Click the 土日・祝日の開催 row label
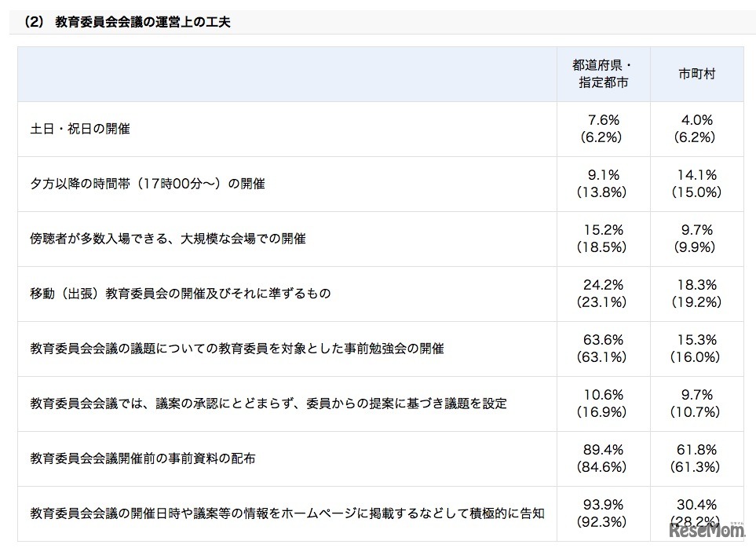Viewport: 756px width, 548px height. [80, 128]
